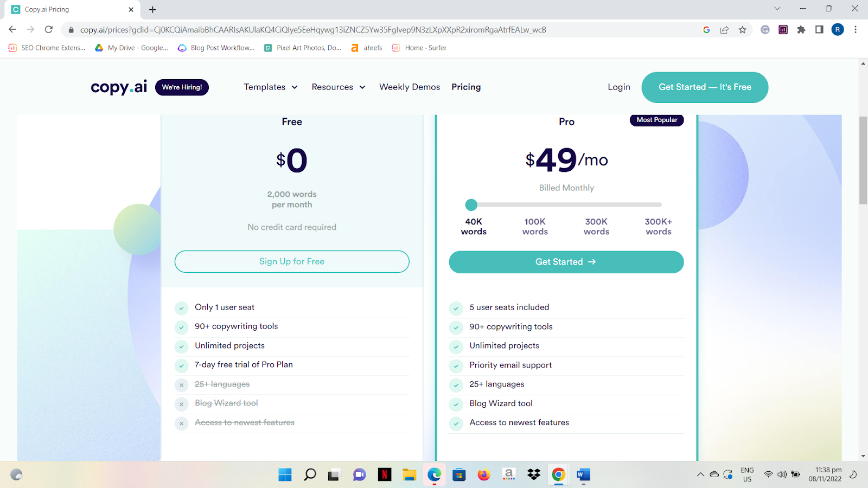This screenshot has width=868, height=488.
Task: Select the 40K words slider option
Action: (474, 227)
